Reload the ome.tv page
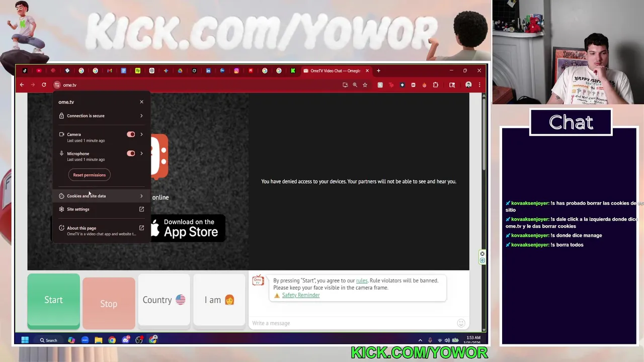 click(x=44, y=85)
